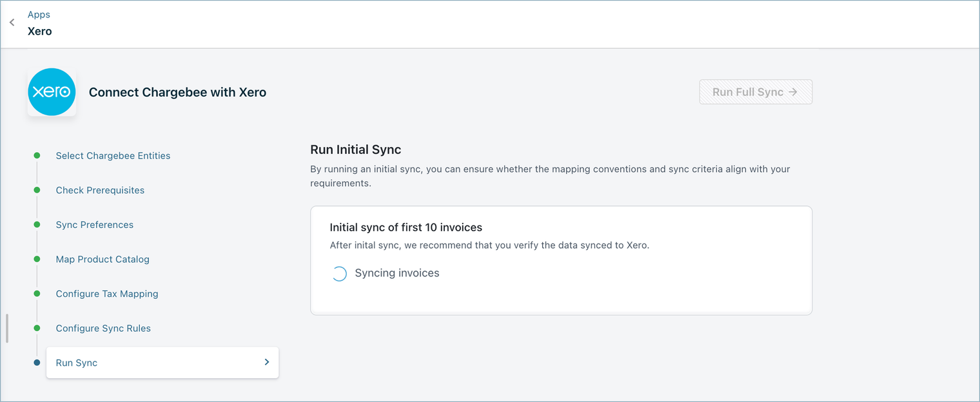Click the green dot beside Configure Tax Mapping

pos(37,294)
